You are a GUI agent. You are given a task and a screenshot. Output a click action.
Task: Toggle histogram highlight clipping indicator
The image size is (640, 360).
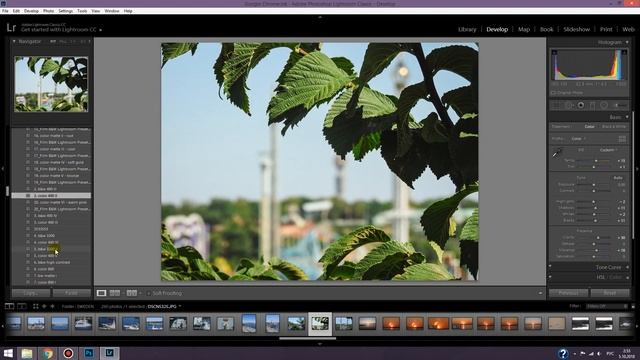tap(624, 52)
